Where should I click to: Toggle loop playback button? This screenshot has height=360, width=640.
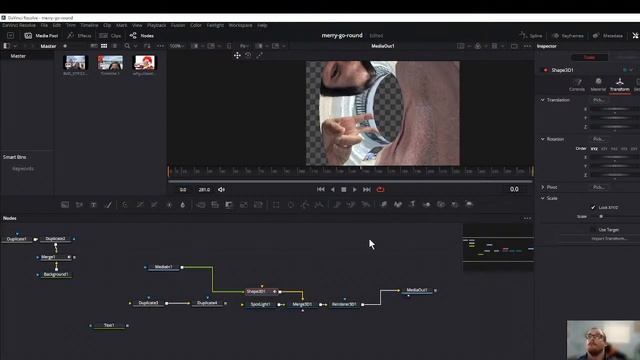click(380, 189)
